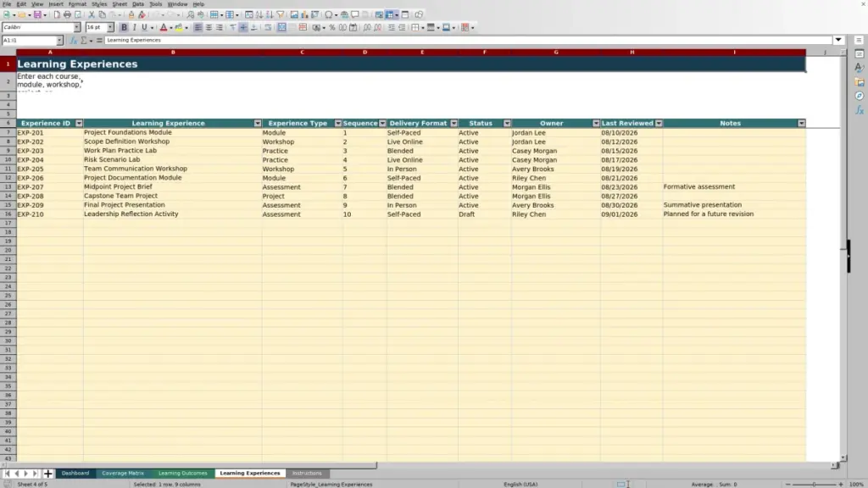Viewport: 868px width, 488px height.
Task: Clear direct formatting icon
Action: [x=142, y=15]
